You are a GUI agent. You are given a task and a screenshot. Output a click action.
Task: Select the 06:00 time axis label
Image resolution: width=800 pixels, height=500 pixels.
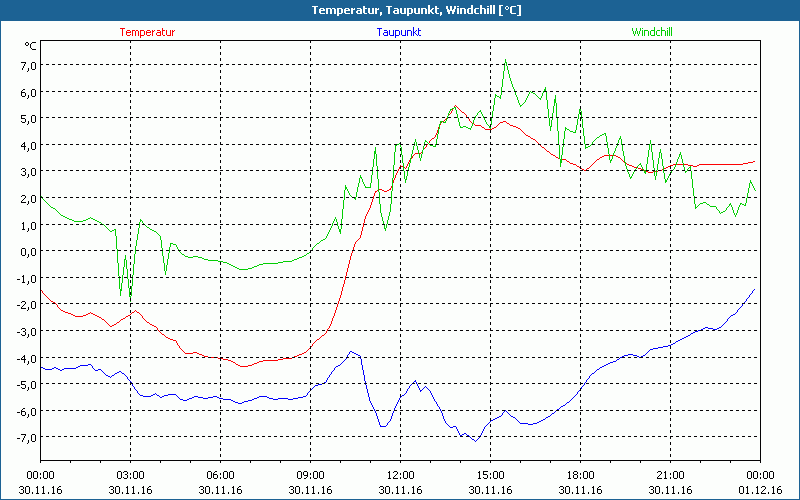coord(220,475)
